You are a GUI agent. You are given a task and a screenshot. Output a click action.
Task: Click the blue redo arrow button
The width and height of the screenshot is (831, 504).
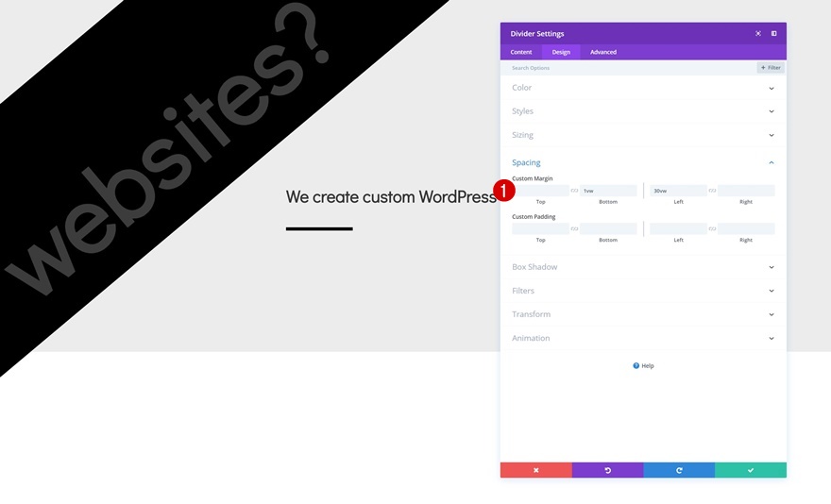(679, 470)
